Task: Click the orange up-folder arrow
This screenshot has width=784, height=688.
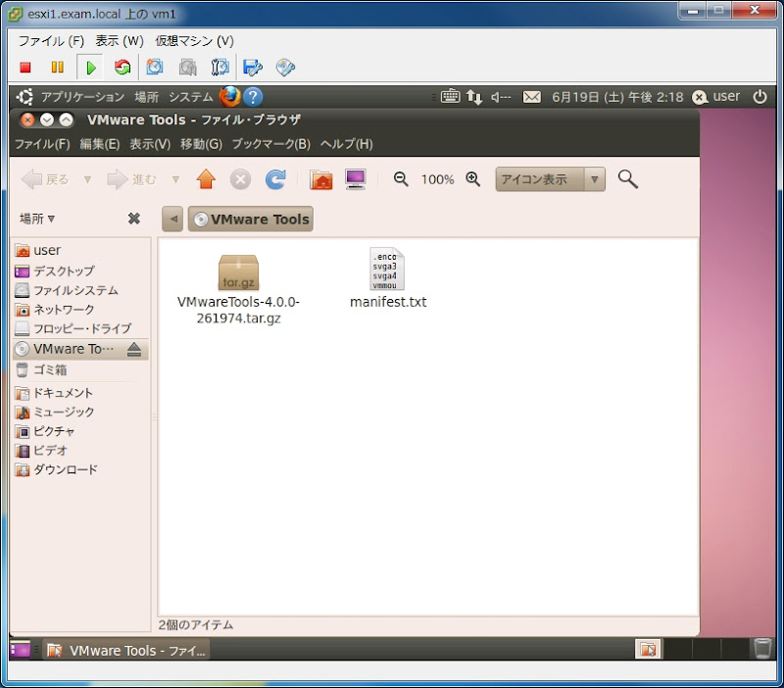Action: coord(206,179)
